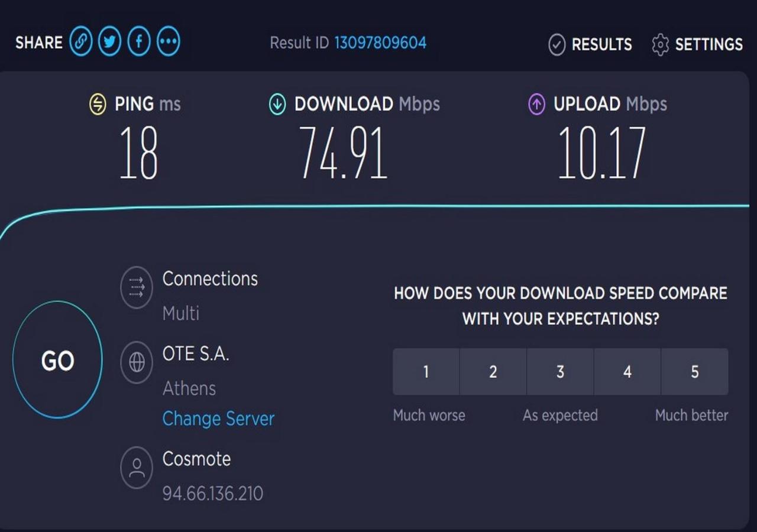Open the Change Server link
The image size is (757, 532).
click(x=218, y=419)
